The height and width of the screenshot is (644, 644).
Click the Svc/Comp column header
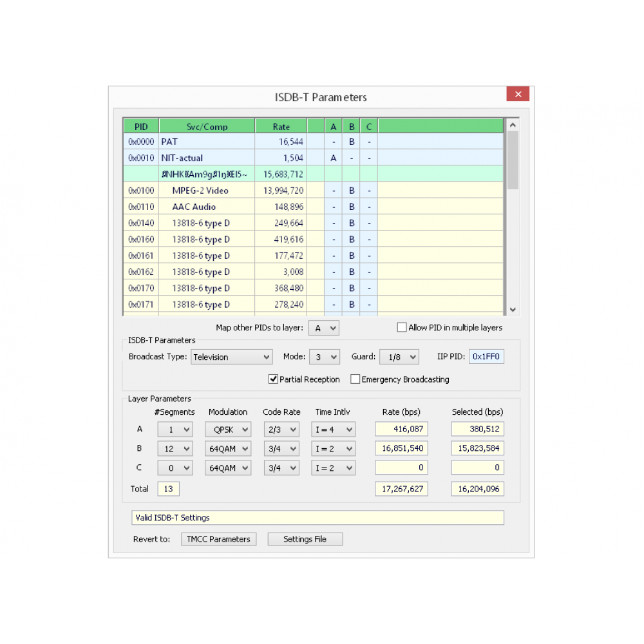coord(207,127)
